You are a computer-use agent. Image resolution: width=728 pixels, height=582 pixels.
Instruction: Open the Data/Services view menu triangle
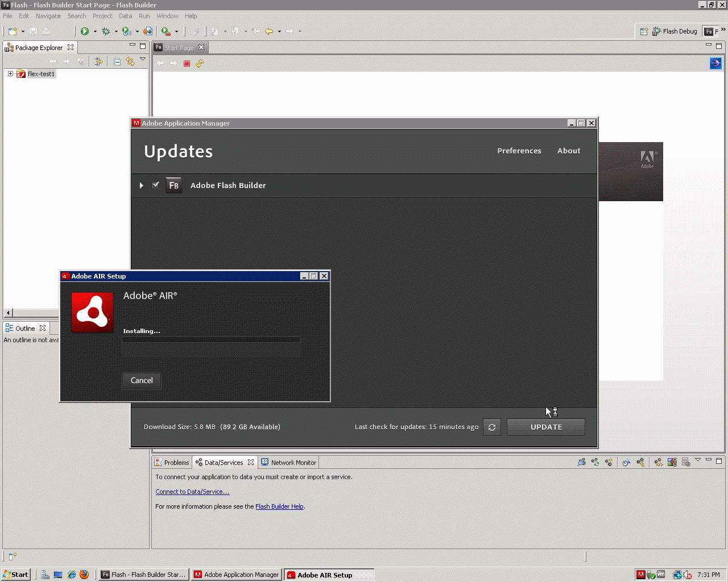pyautogui.click(x=698, y=460)
